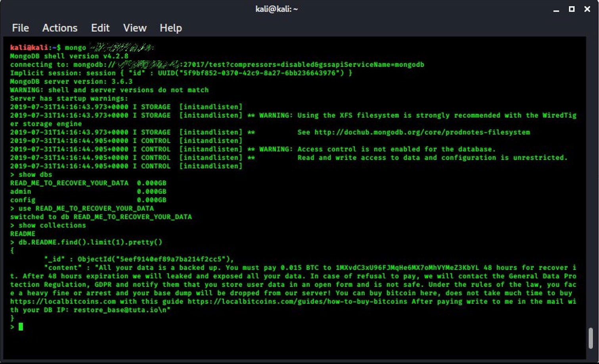Open the File menu

20,28
